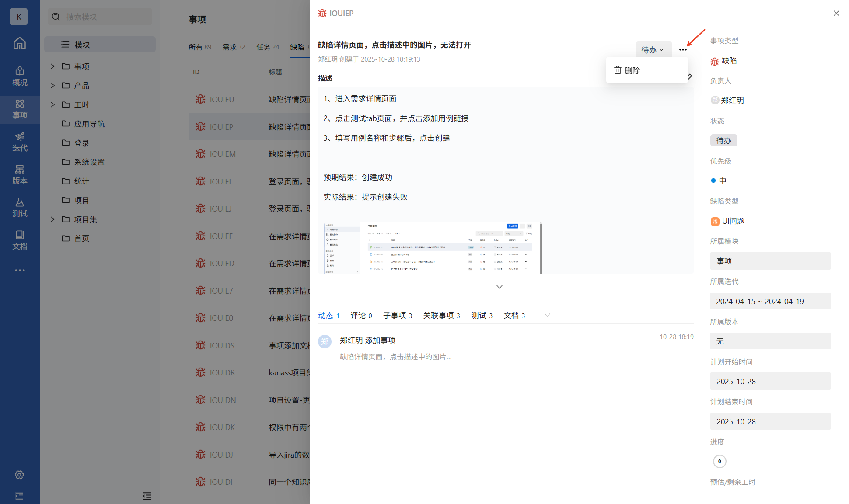The height and width of the screenshot is (504, 849).
Task: Open settings gear in sidebar
Action: pyautogui.click(x=19, y=475)
